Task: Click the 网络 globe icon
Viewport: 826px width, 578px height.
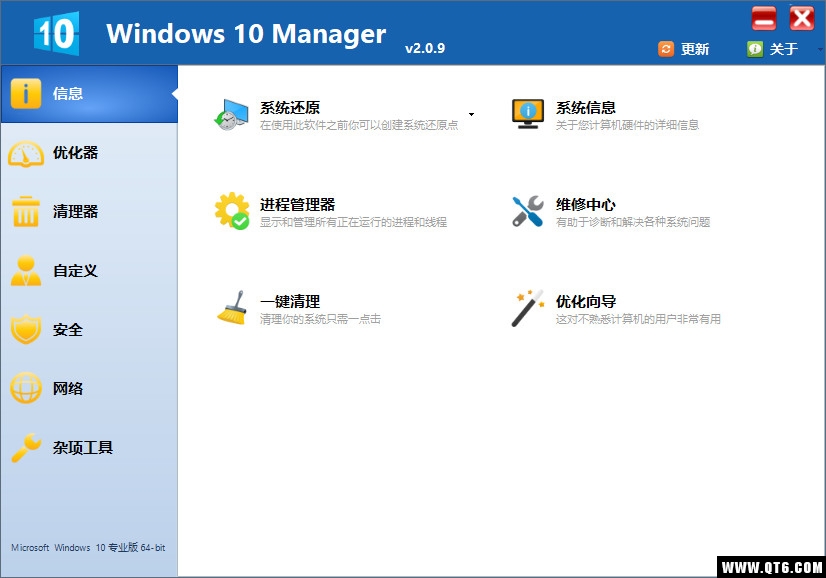Action: click(x=25, y=388)
